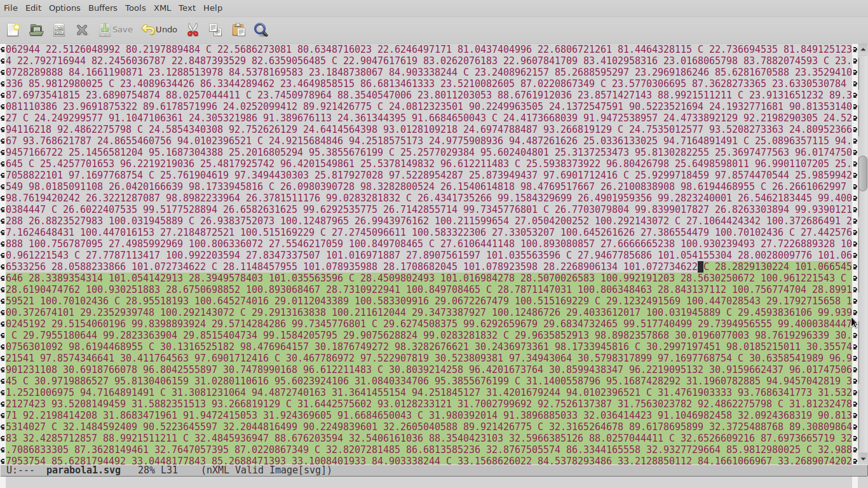Click the New file toolbar icon

tap(13, 30)
